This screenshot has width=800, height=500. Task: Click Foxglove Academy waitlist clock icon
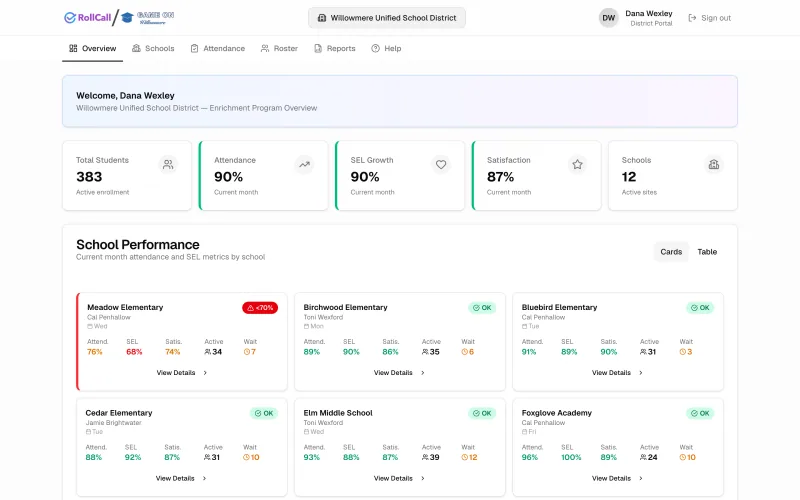coord(683,458)
